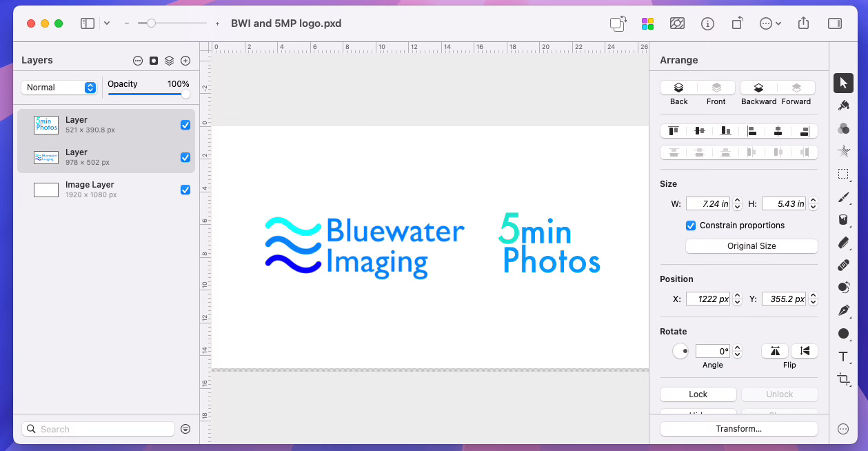Screen dimensions: 868x451
Task: Open the Effects star tool
Action: [843, 151]
